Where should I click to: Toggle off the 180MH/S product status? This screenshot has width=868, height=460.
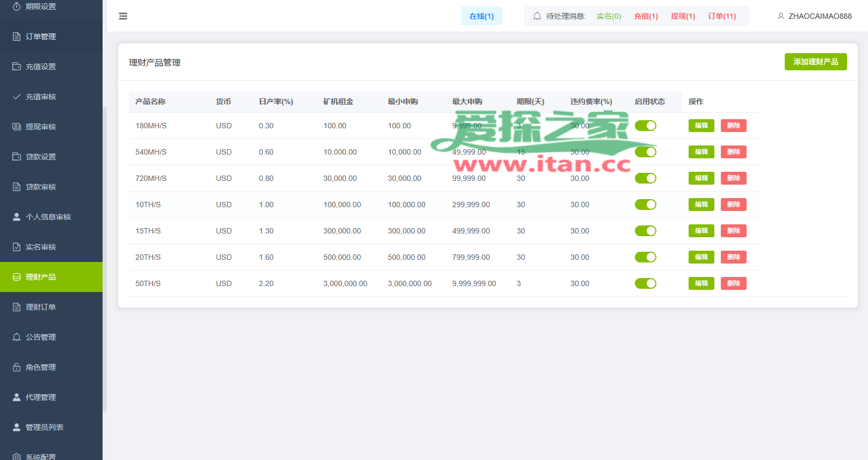pos(645,126)
